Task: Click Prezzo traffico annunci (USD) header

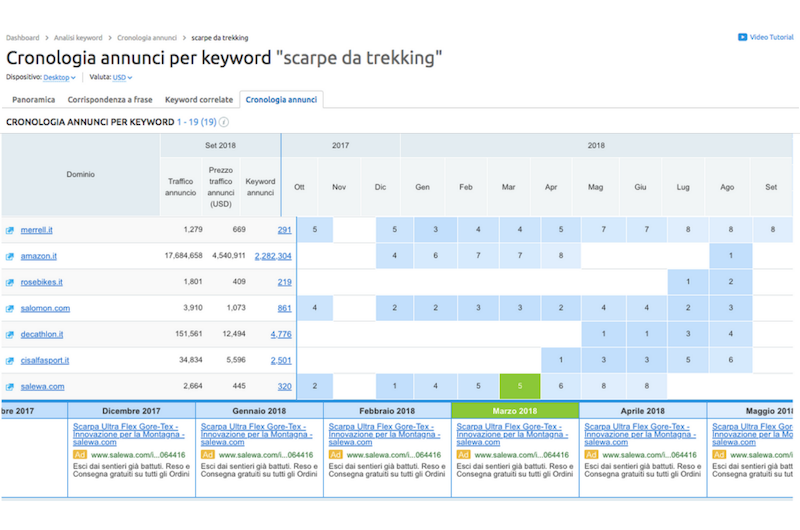Action: pyautogui.click(x=220, y=187)
